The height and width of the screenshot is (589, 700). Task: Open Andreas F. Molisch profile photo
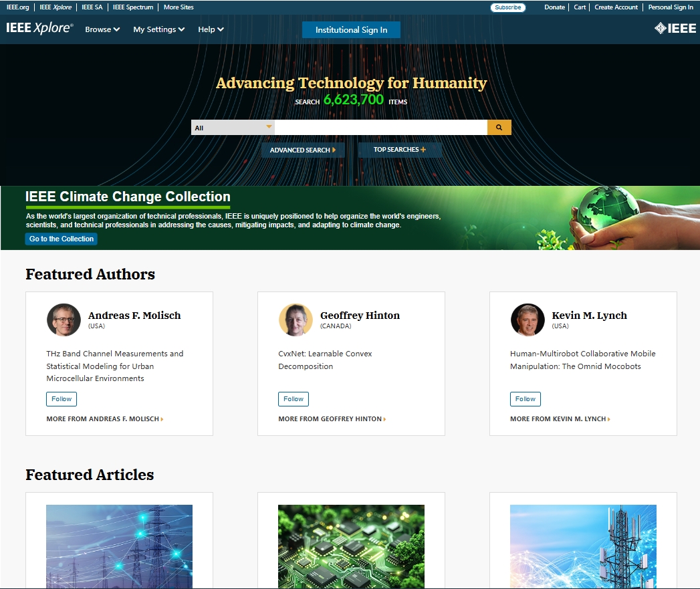click(64, 320)
